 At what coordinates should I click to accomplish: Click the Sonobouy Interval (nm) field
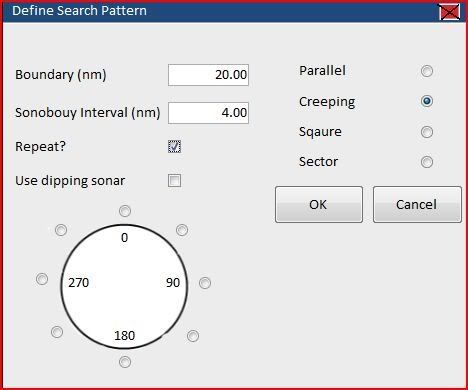[208, 113]
